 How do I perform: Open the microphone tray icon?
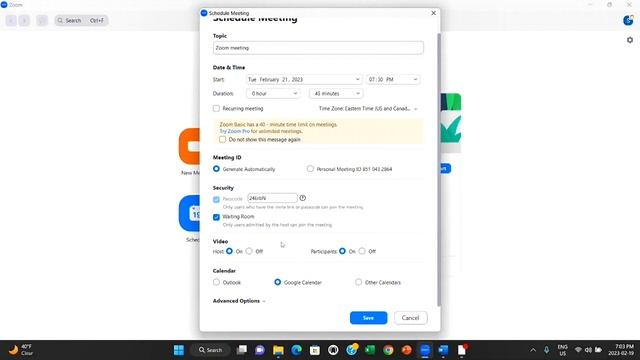coord(546,350)
